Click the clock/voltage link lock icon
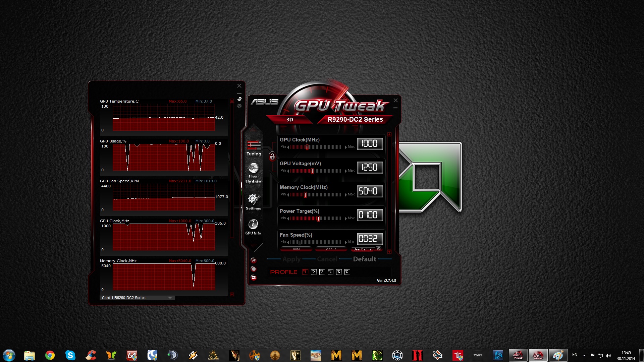Screen dimensions: 644x362 pos(272,156)
